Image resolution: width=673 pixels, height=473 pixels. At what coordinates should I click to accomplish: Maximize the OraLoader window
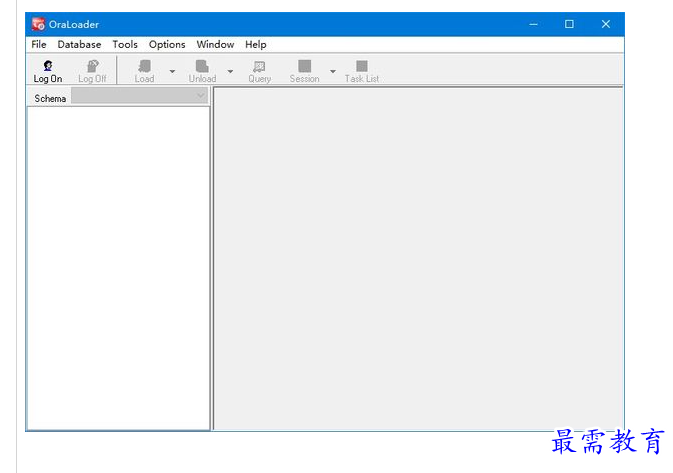[x=569, y=24]
